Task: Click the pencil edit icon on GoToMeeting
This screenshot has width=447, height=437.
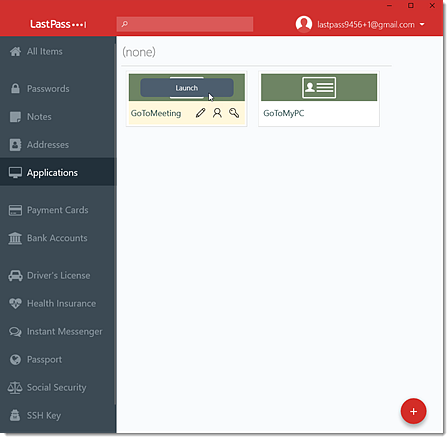Action: coord(200,113)
